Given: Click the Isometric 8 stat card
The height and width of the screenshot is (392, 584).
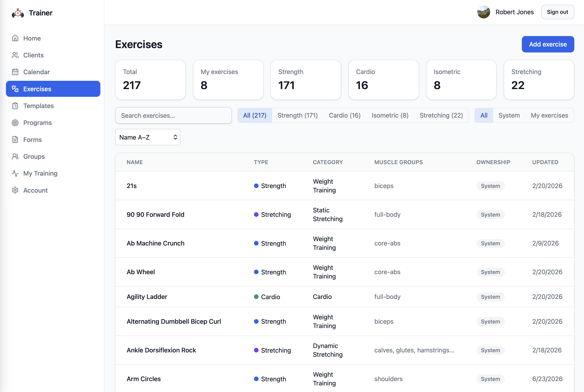Looking at the screenshot, I should coord(461,80).
